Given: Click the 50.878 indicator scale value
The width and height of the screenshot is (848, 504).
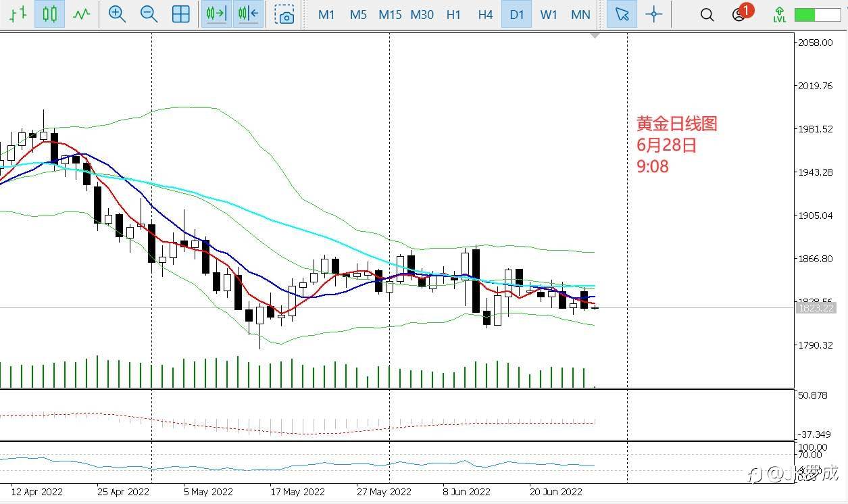Looking at the screenshot, I should (813, 395).
